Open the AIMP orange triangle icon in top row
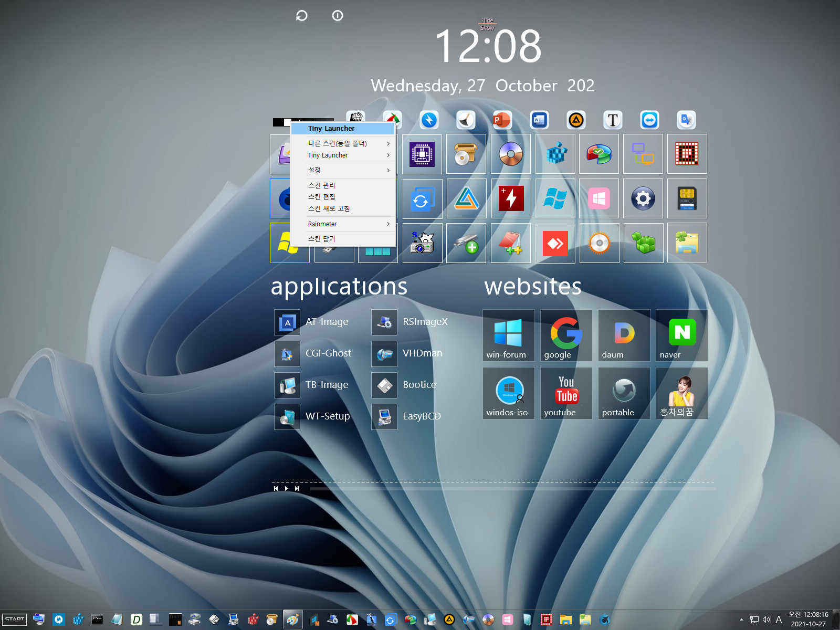840x630 pixels. point(576,120)
